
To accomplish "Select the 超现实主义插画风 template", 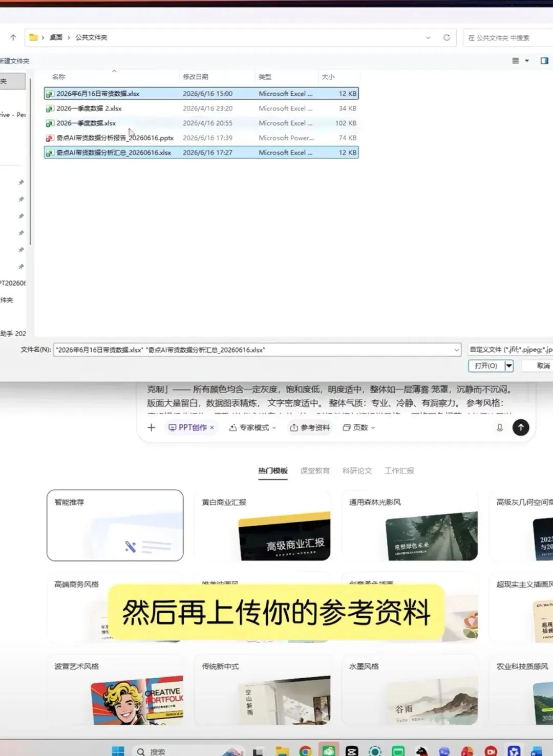I will (521, 608).
